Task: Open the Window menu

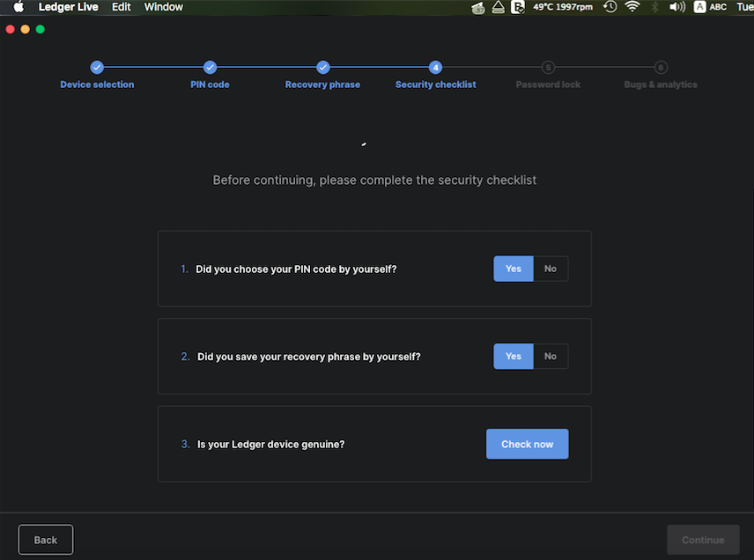Action: pos(164,7)
